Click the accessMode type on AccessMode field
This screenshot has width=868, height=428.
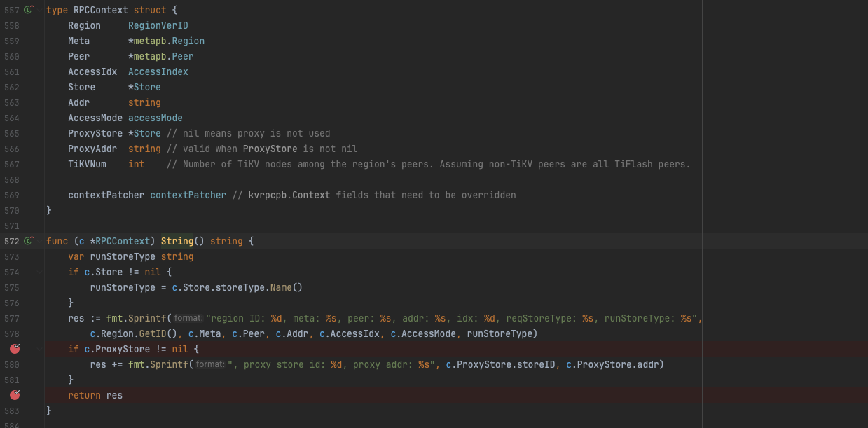click(155, 118)
